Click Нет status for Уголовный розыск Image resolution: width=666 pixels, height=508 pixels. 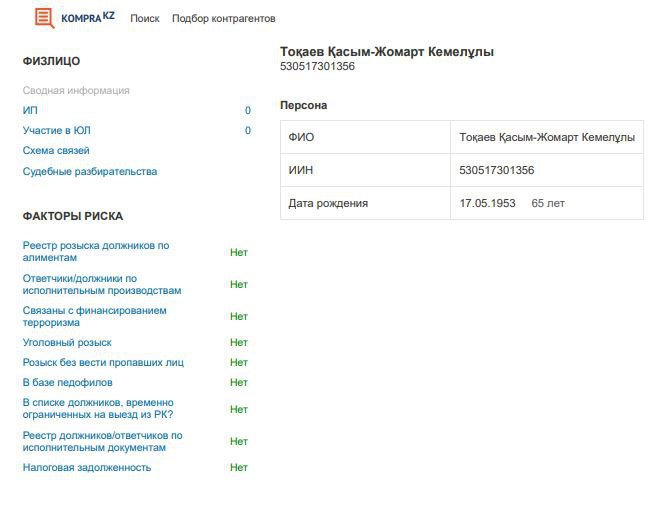(x=239, y=342)
